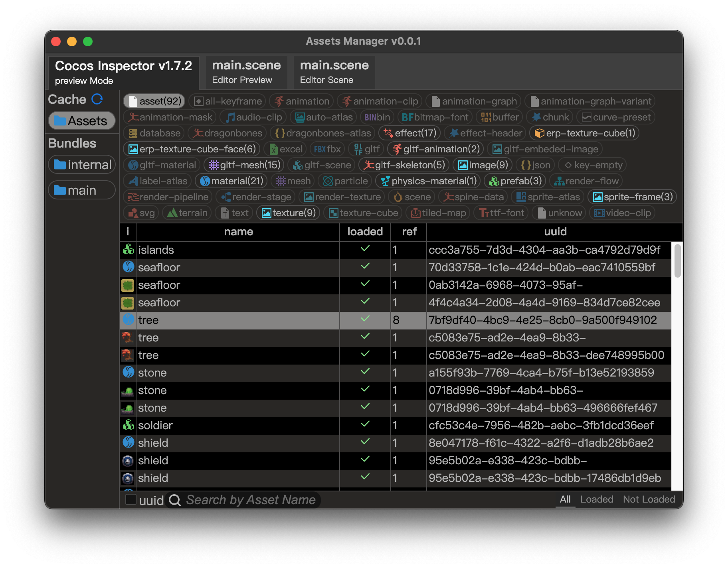Click loaded checkmark in islands row
This screenshot has height=568, width=728.
click(x=365, y=248)
